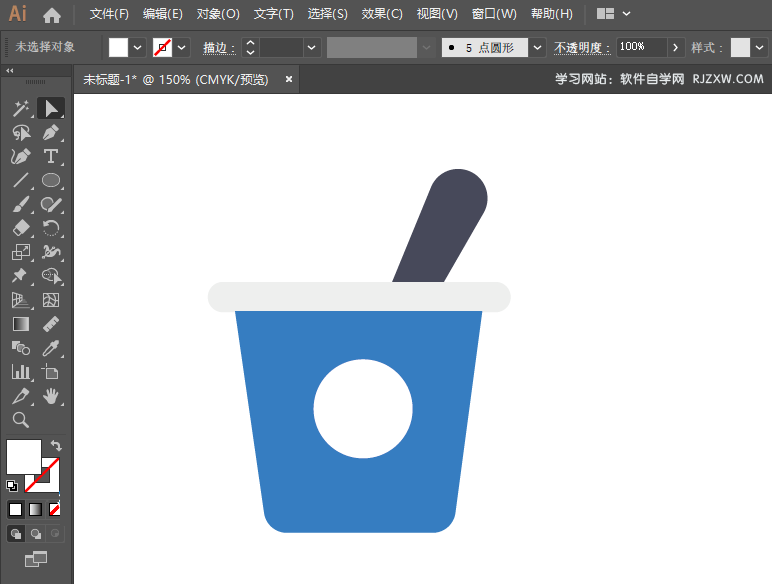Open the 效果(C) menu
Viewport: 772px width, 584px height.
(x=381, y=14)
